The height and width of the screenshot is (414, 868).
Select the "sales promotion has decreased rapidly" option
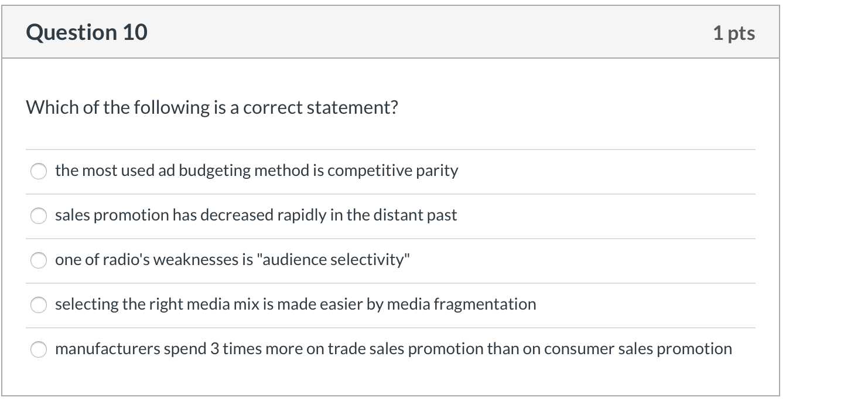tap(39, 216)
